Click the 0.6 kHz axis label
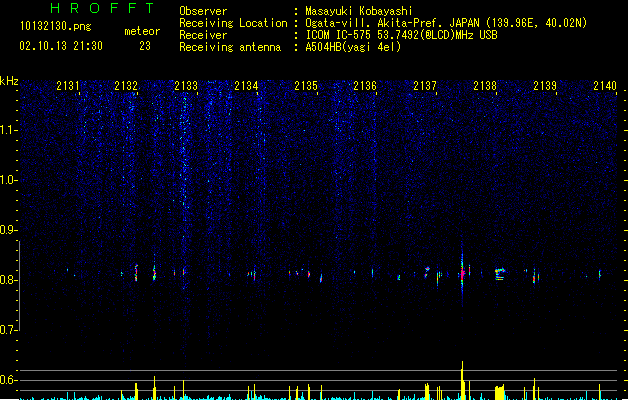 8,380
